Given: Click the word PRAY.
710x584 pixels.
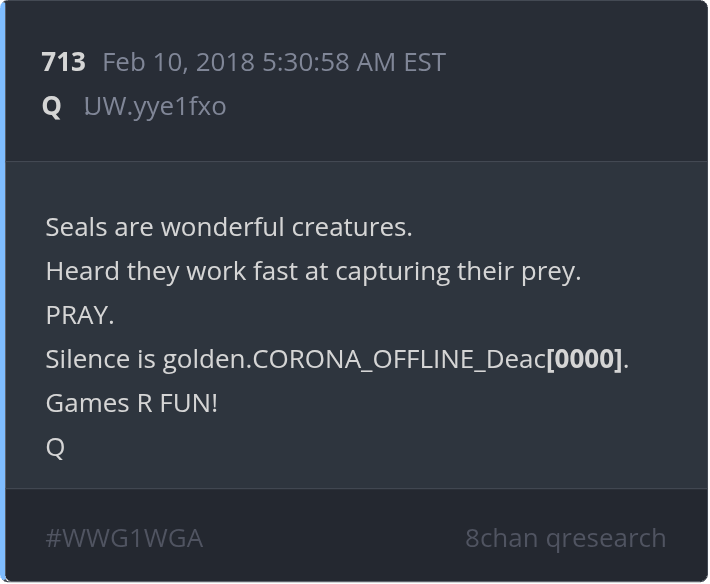Looking at the screenshot, I should [79, 315].
